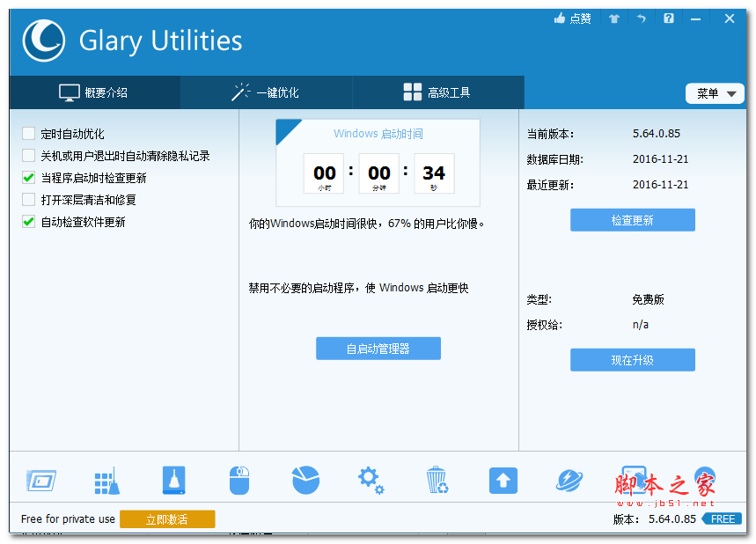
Task: Click the Glary Utilities crescent logo
Action: point(44,40)
